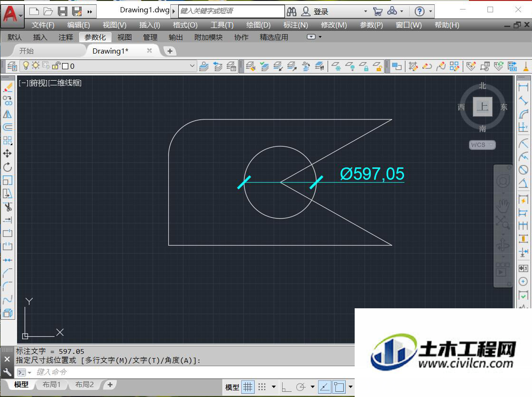Click the Make Object's Layer Current icon
Image resolution: width=532 pixels, height=397 pixels.
pyautogui.click(x=203, y=66)
